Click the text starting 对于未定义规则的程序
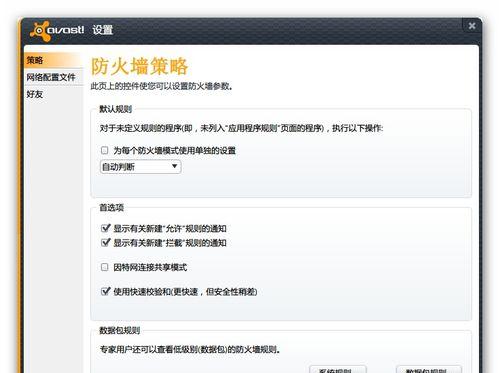This screenshot has height=373, width=500. (x=242, y=128)
